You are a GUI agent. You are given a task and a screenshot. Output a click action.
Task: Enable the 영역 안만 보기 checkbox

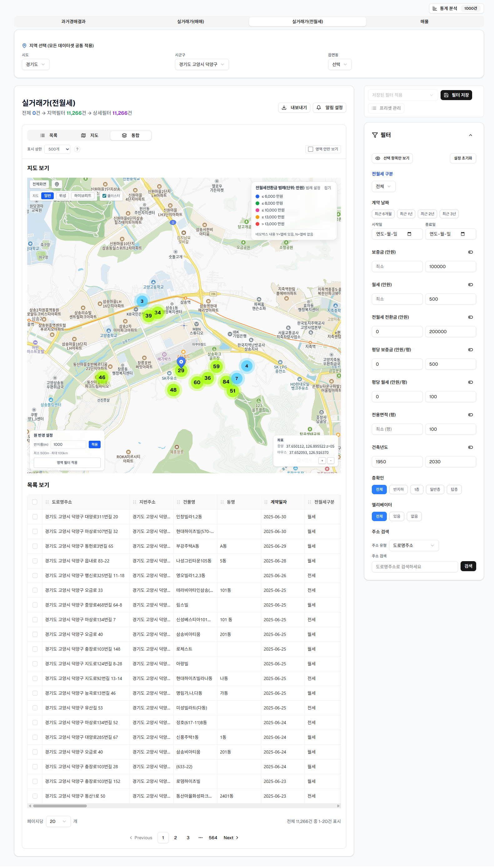tap(311, 149)
